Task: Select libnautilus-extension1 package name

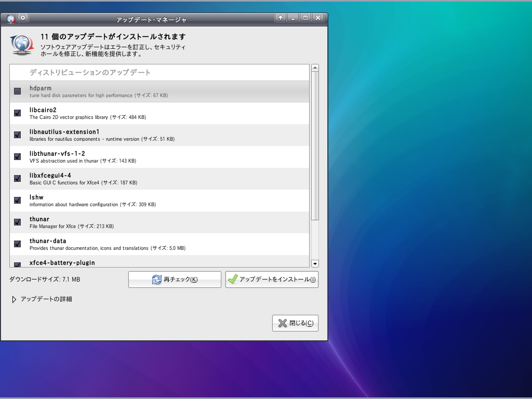Action: 64,131
